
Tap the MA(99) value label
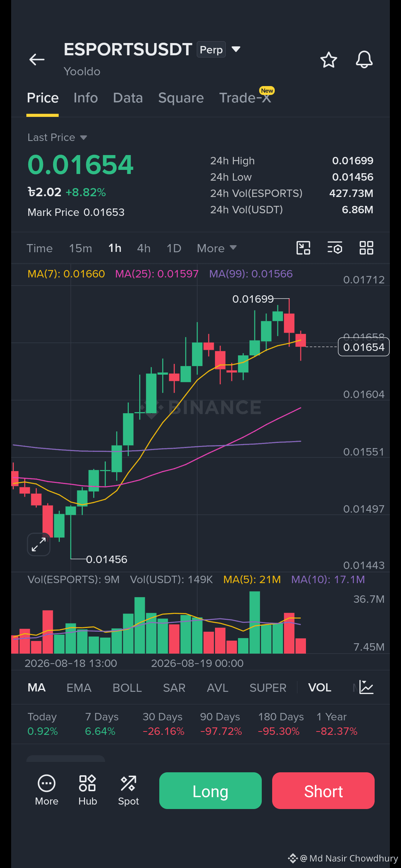(x=251, y=274)
